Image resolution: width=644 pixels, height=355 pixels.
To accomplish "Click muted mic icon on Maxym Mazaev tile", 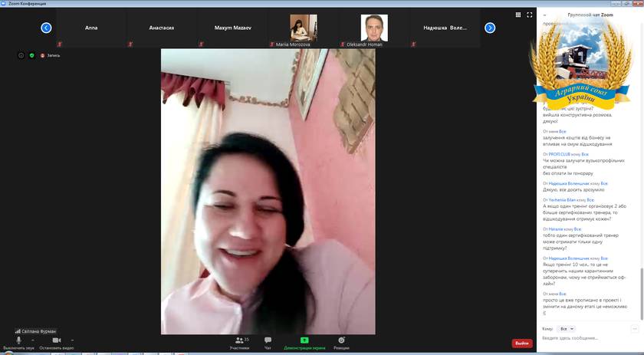I will (x=201, y=44).
